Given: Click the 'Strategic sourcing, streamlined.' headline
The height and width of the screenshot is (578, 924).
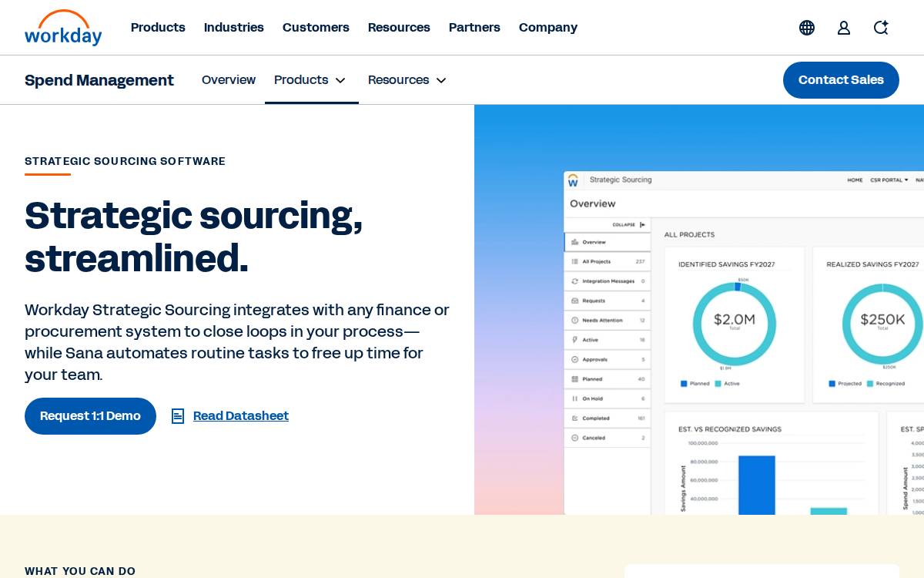Looking at the screenshot, I should tap(194, 237).
